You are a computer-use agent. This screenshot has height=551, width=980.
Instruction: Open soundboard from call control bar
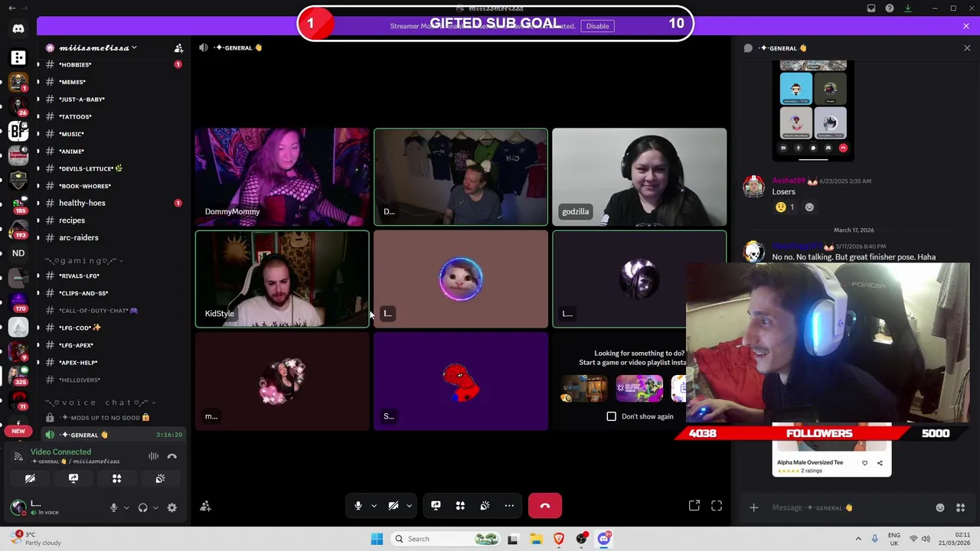coord(485,506)
